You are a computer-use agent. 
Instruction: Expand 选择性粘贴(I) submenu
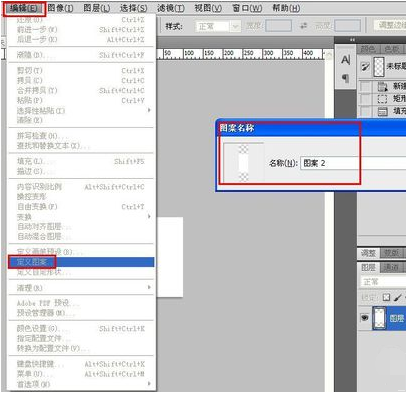(x=81, y=110)
